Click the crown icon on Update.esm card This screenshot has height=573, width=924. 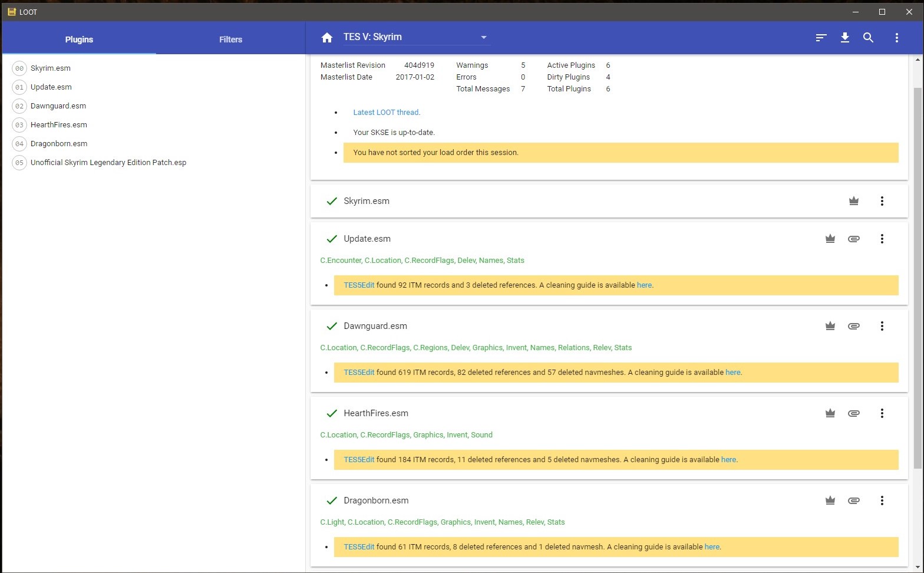830,239
